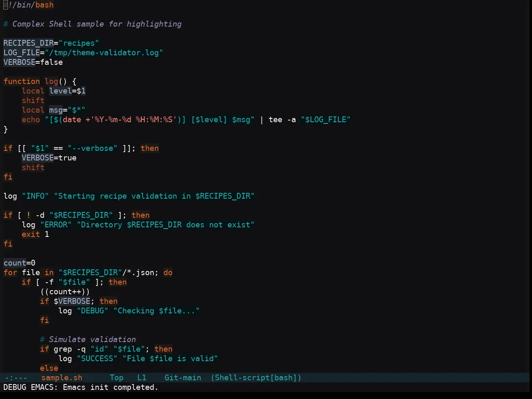The image size is (532, 399).
Task: Open the Shell-script[bash] major mode menu
Action: pyautogui.click(x=256, y=378)
